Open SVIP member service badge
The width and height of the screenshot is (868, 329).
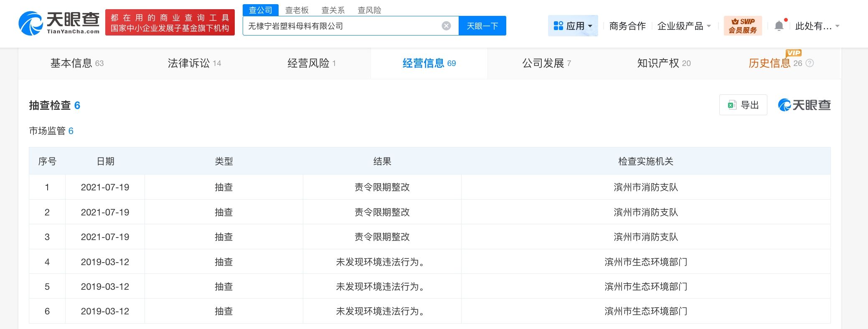[743, 26]
